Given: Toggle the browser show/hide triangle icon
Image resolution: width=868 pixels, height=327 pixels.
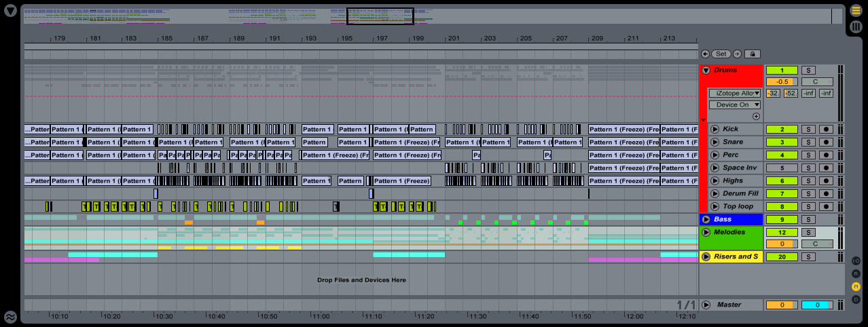Looking at the screenshot, I should [10, 11].
